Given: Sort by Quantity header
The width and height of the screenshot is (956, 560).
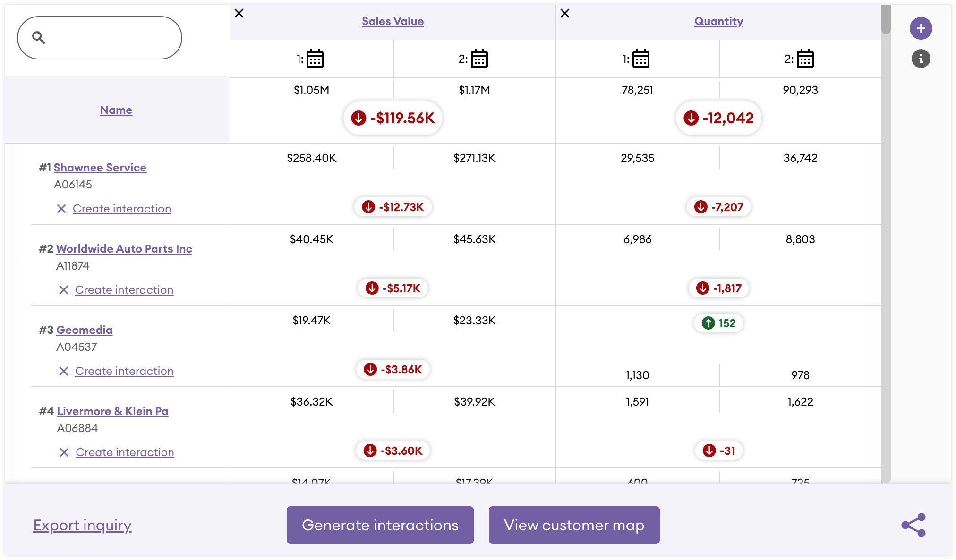Looking at the screenshot, I should (x=718, y=21).
